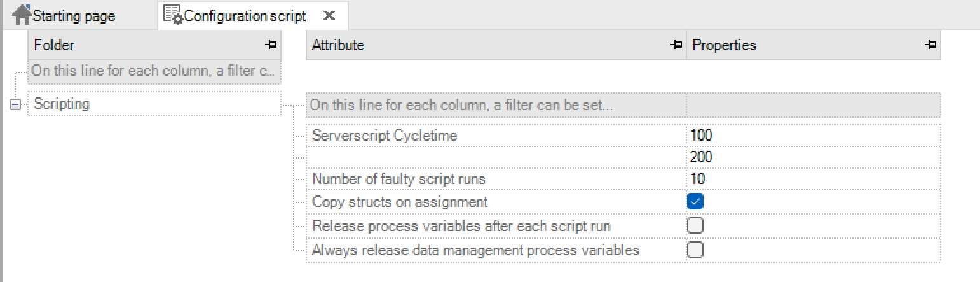This screenshot has height=282, width=980.
Task: Uncheck Copy structs on assignment
Action: click(695, 202)
